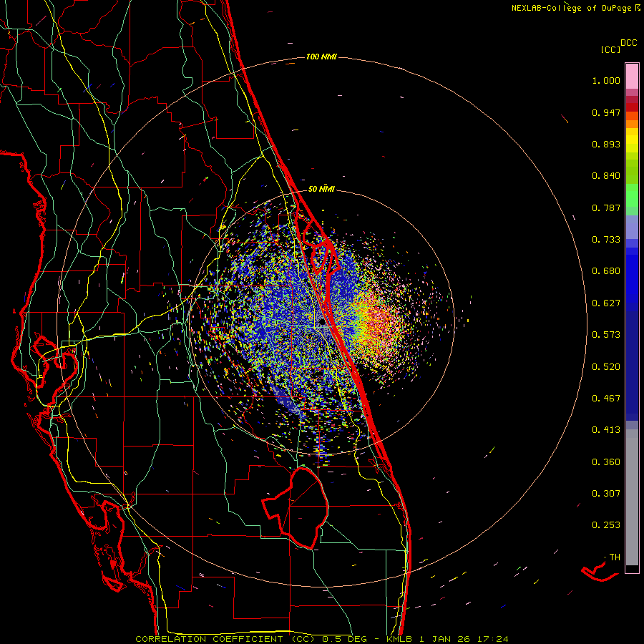Click the gray band of the color bar
Viewport: 644px width, 644px height.
(x=632, y=497)
